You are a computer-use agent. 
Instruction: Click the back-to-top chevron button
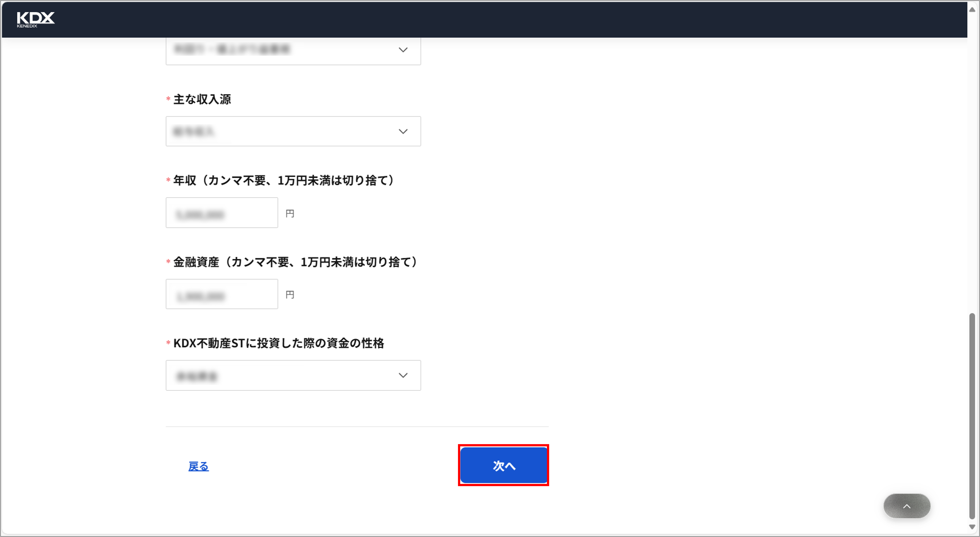pyautogui.click(x=907, y=506)
